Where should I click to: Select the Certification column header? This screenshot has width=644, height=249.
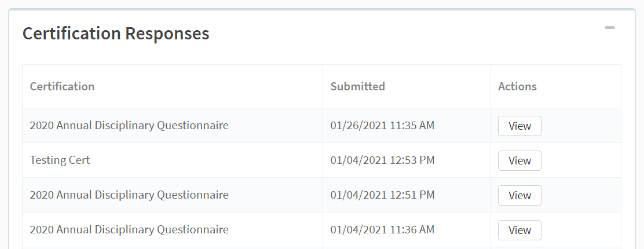pyautogui.click(x=62, y=86)
